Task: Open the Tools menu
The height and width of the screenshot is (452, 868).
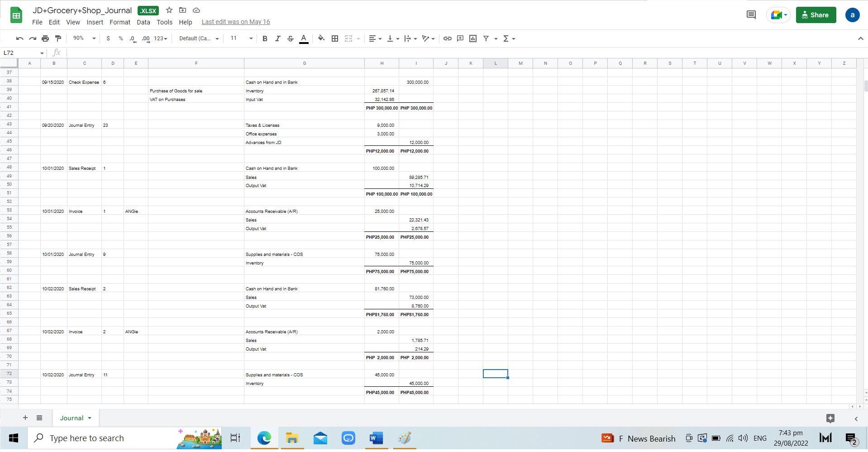Action: click(165, 22)
